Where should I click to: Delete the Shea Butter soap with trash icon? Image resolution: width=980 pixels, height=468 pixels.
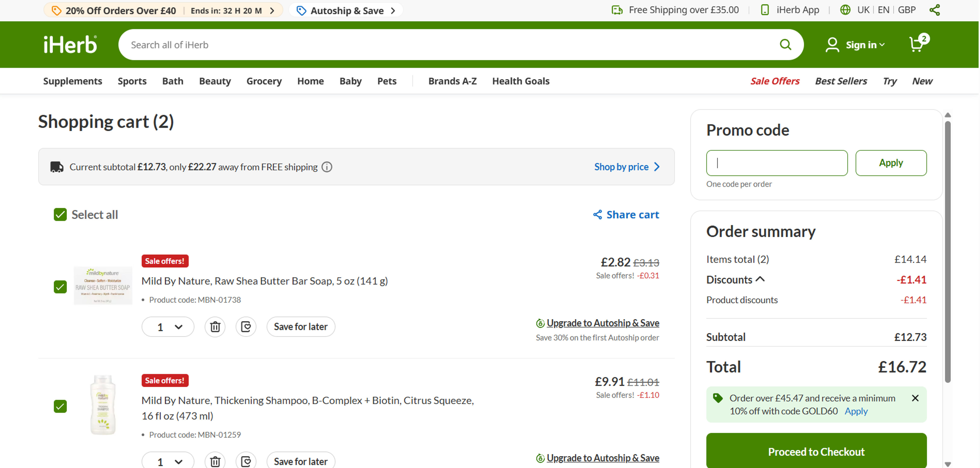[215, 327]
